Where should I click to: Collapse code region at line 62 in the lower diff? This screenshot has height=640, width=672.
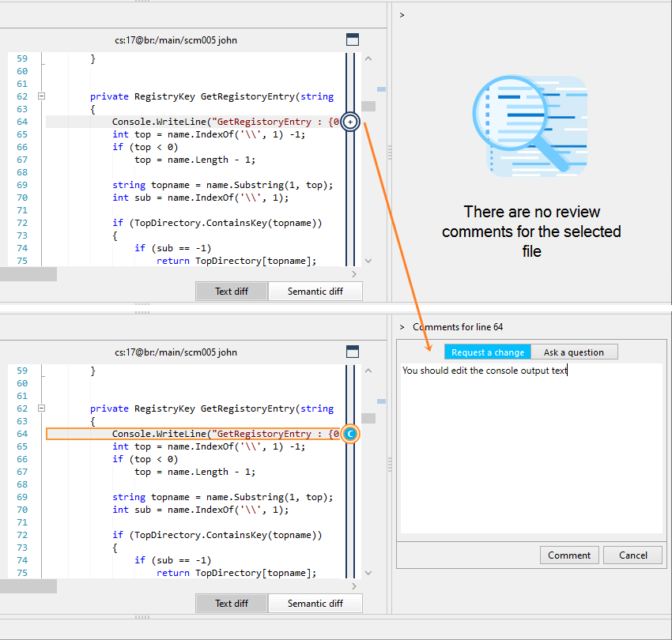coord(42,408)
